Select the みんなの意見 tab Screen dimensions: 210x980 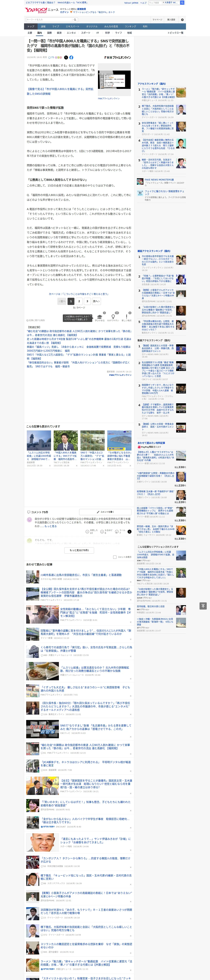[x=111, y=27]
